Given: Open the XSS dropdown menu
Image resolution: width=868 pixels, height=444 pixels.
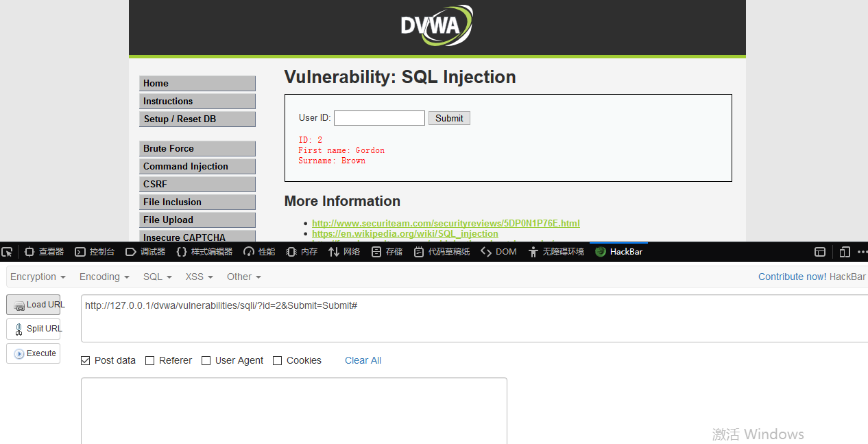Looking at the screenshot, I should [199, 277].
